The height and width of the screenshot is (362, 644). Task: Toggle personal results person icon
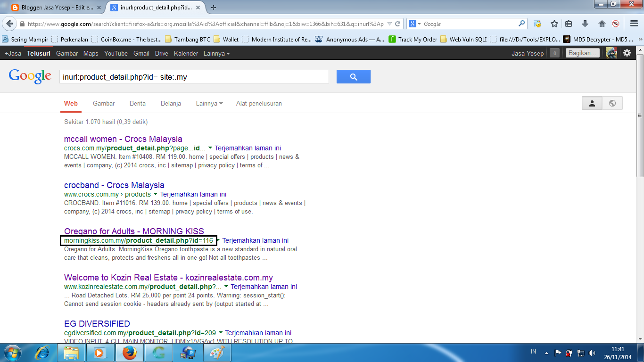pos(592,103)
